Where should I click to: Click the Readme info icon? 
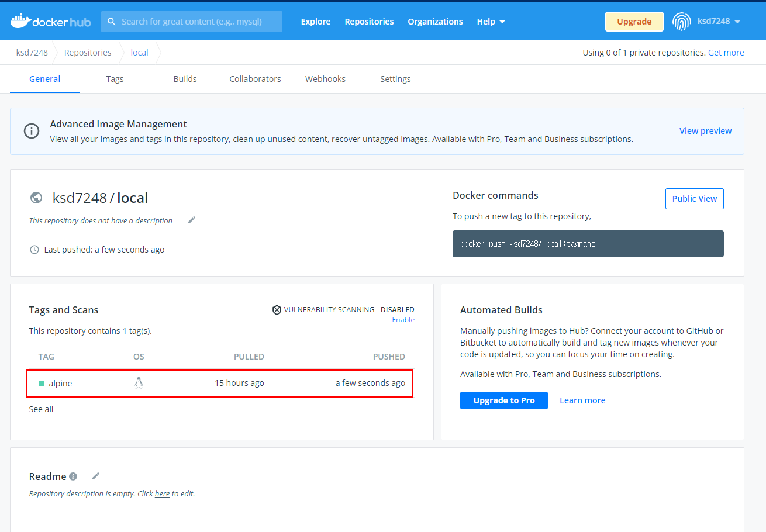[x=73, y=476]
